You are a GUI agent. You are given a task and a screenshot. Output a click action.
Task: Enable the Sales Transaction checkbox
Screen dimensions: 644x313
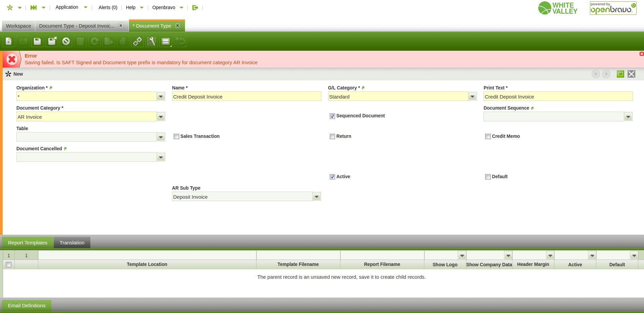point(176,136)
